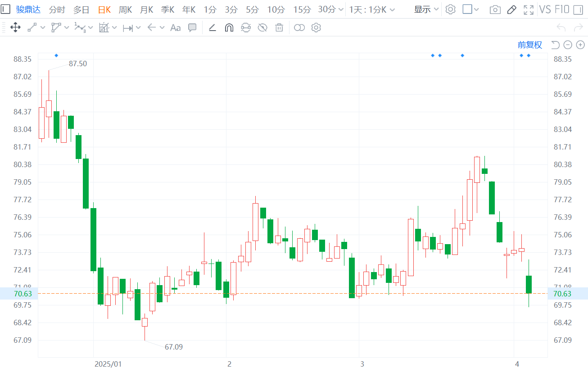Expand the 显示 display dropdown
Image resolution: width=588 pixels, height=368 pixels.
[426, 9]
